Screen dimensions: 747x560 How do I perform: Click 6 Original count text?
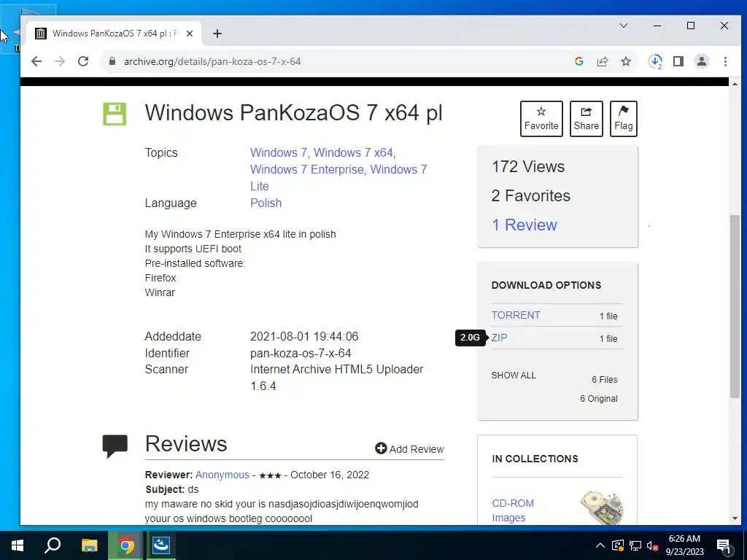tap(598, 399)
